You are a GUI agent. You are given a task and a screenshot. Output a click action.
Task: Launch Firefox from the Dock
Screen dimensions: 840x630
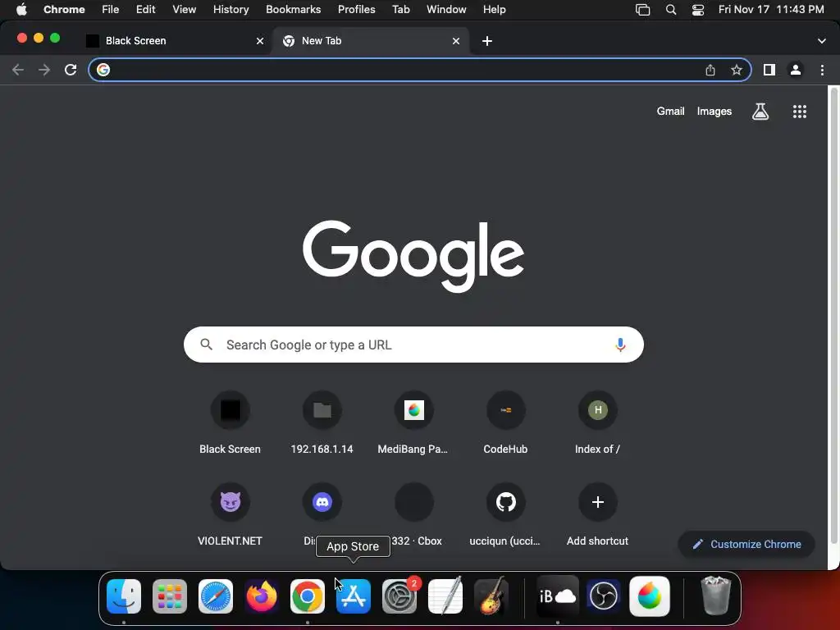point(262,596)
